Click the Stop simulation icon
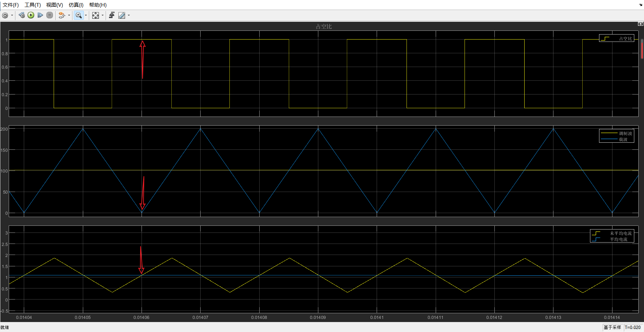Viewport: 644px width, 332px height. 50,15
